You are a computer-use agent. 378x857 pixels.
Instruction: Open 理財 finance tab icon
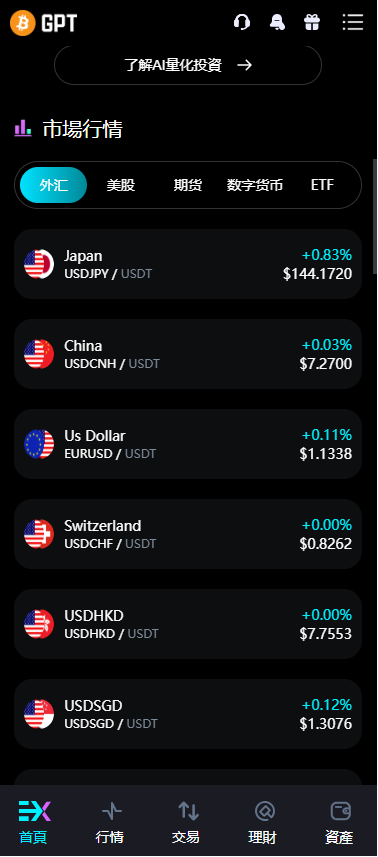[264, 811]
